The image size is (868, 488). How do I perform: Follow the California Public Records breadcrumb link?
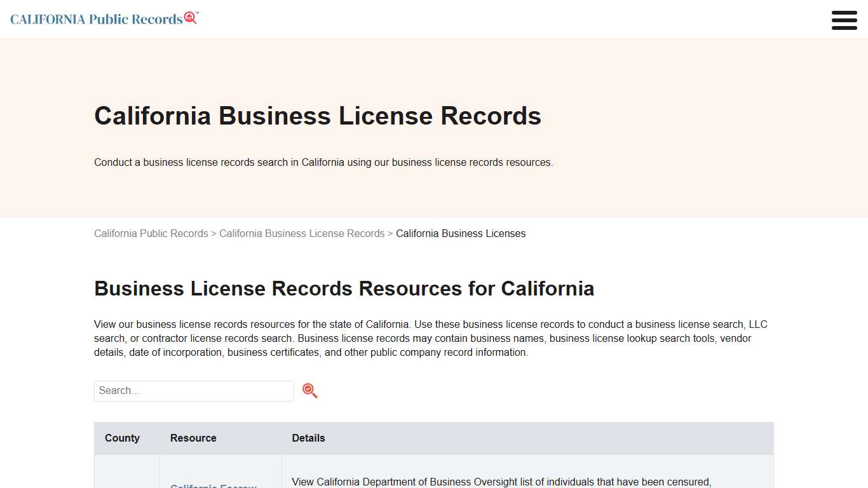click(x=151, y=233)
